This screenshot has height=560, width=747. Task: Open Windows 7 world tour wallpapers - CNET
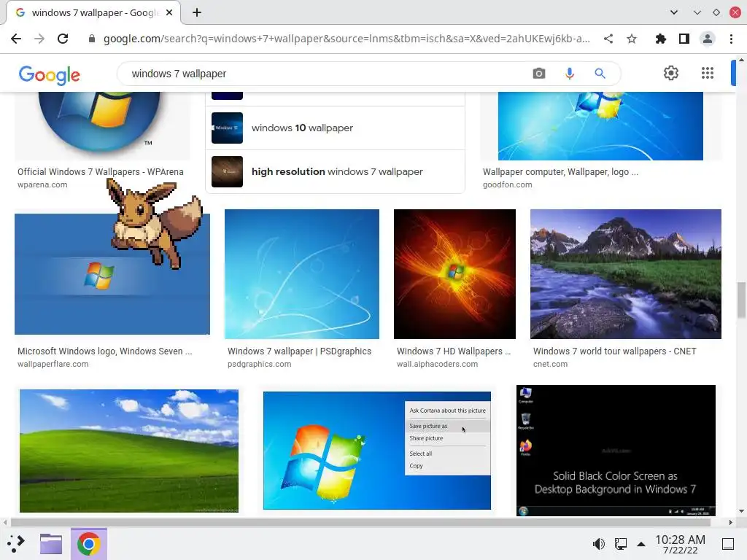pyautogui.click(x=614, y=351)
